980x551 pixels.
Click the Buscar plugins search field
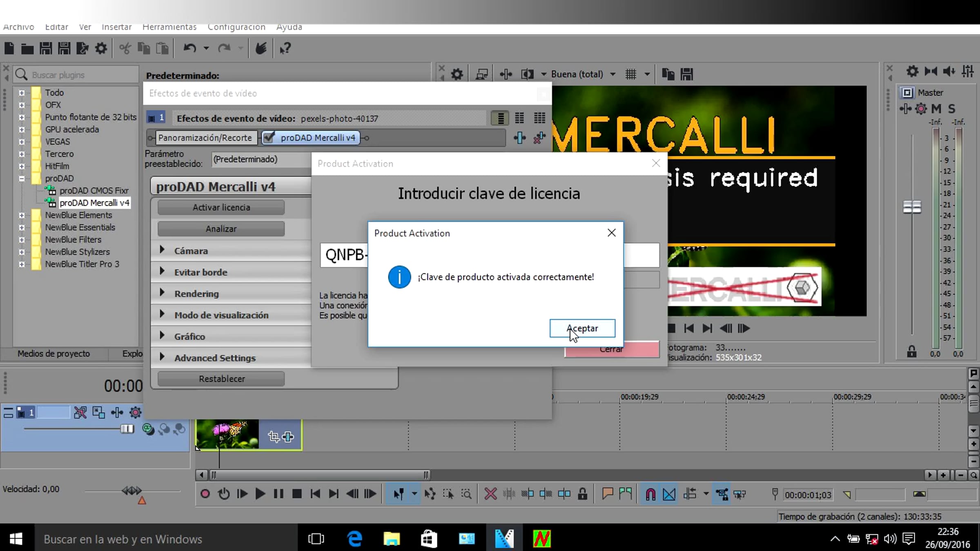pos(76,75)
